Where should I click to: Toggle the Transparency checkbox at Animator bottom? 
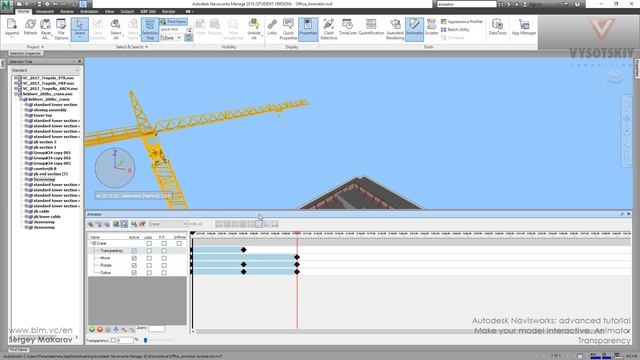point(113,340)
